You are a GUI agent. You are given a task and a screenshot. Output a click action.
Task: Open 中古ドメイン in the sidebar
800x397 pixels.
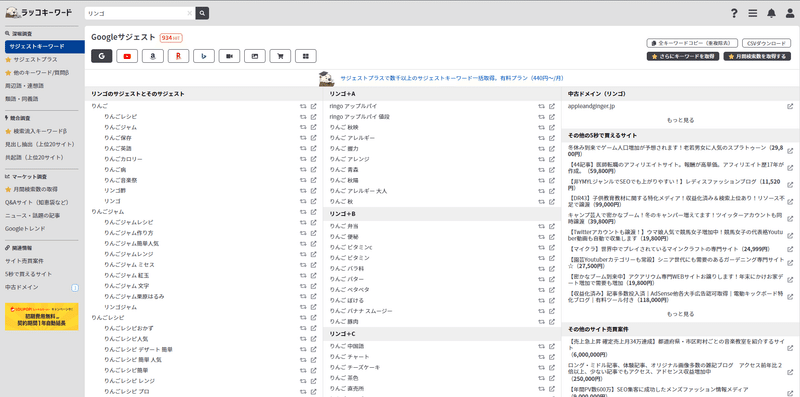(x=21, y=287)
